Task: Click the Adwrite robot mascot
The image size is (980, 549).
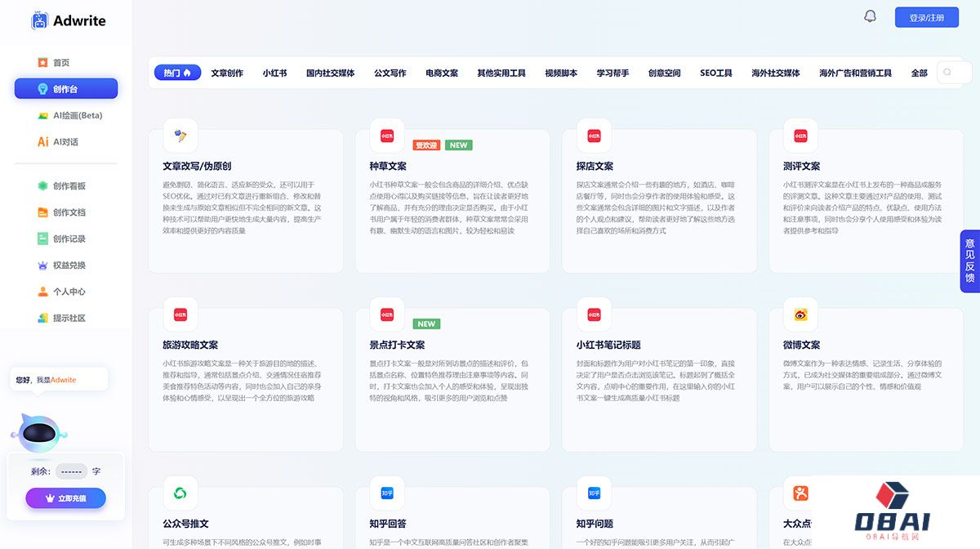Action: (x=38, y=434)
